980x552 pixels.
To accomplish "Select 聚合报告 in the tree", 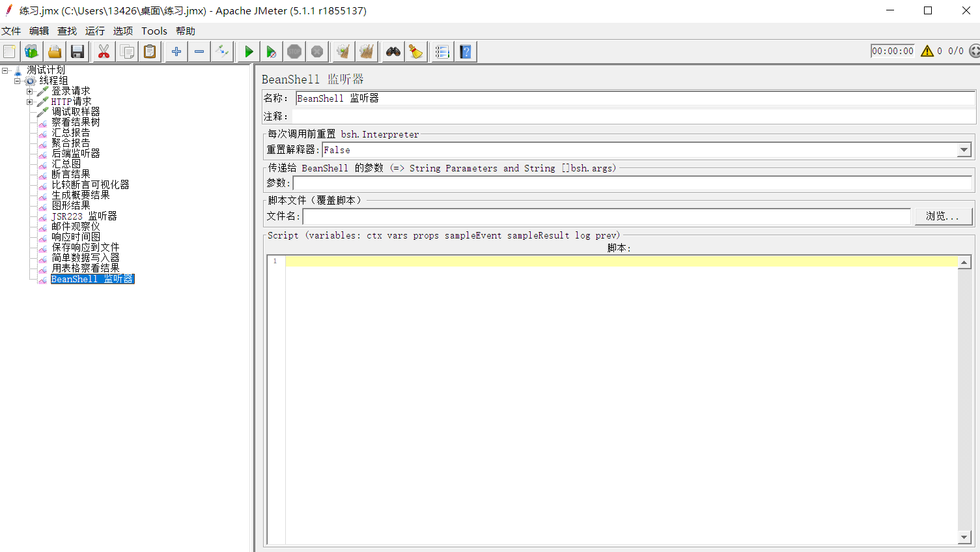I will [x=71, y=143].
